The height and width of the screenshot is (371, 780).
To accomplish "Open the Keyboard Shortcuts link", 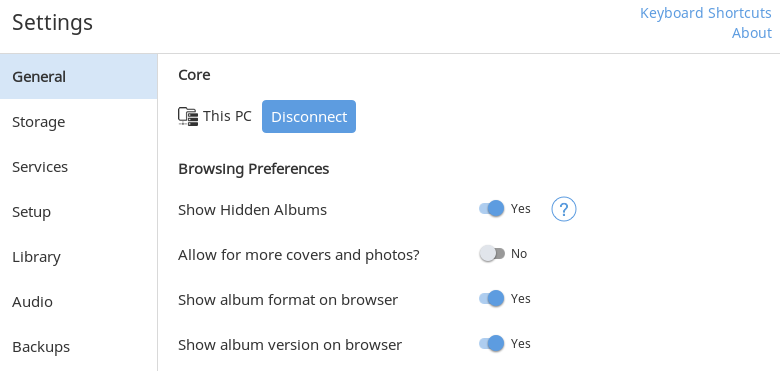I will 705,13.
